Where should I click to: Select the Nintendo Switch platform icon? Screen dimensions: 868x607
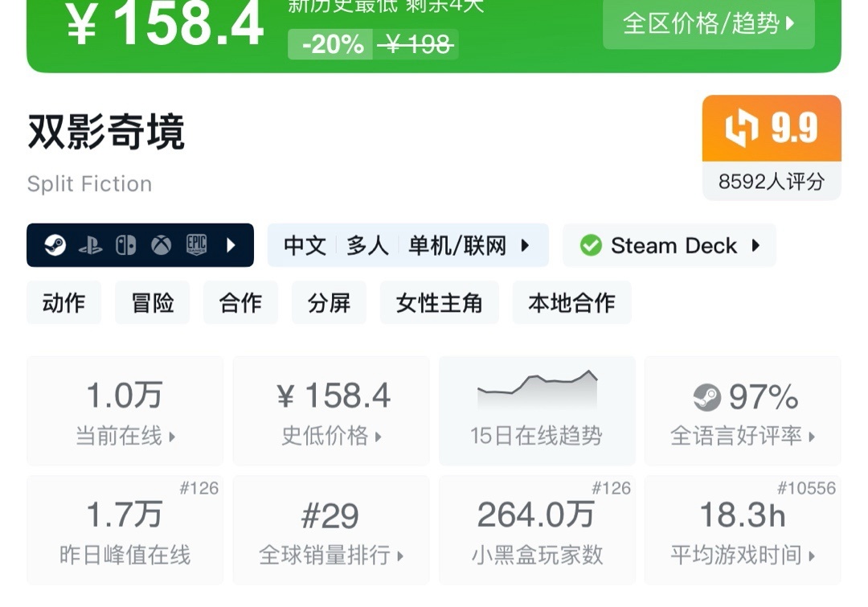point(125,245)
